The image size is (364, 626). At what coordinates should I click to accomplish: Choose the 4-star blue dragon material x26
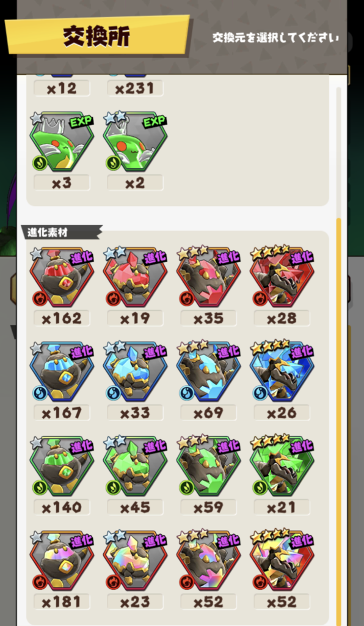pos(282,372)
